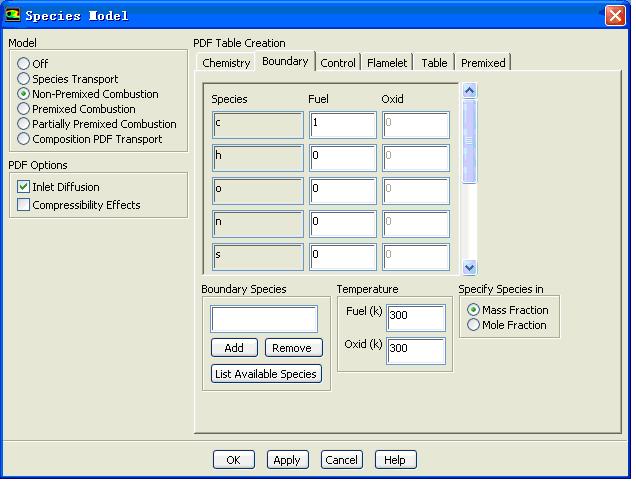Click the Fuel temperature input field
This screenshot has width=636, height=485.
pos(415,316)
